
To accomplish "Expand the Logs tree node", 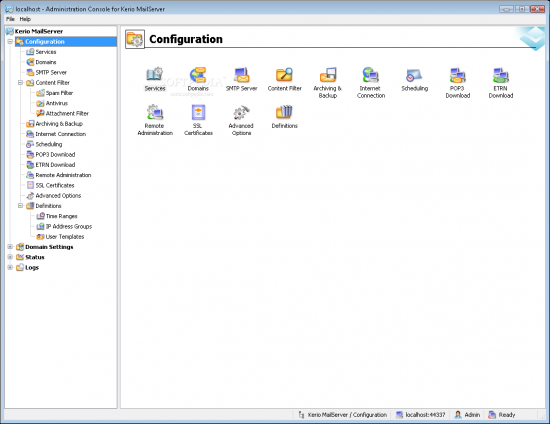I will tap(10, 267).
